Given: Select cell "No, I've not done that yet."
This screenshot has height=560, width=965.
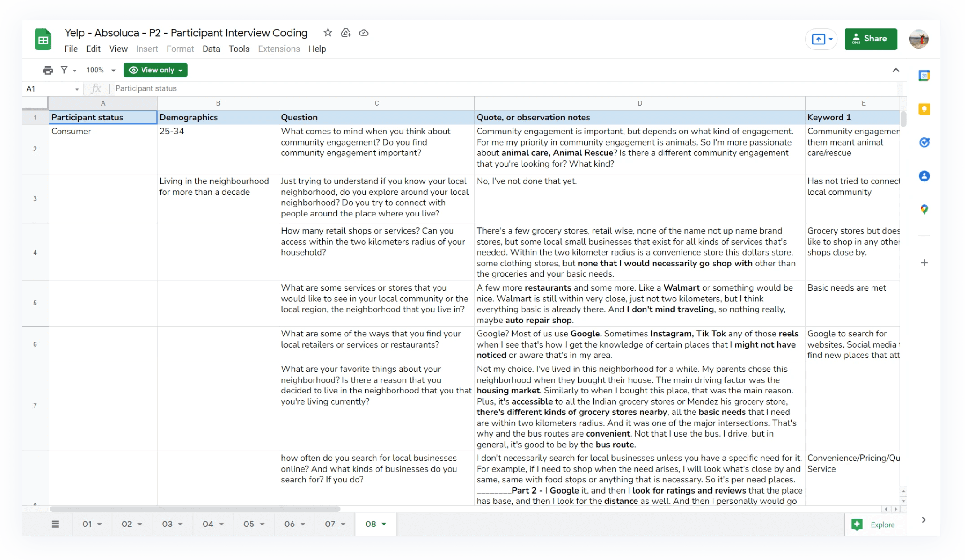Looking at the screenshot, I should point(640,199).
